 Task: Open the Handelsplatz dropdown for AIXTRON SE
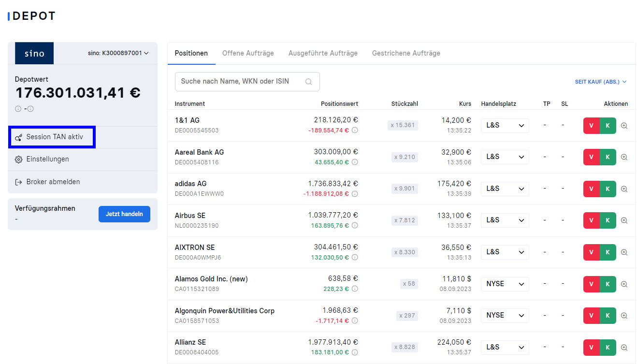(x=505, y=252)
